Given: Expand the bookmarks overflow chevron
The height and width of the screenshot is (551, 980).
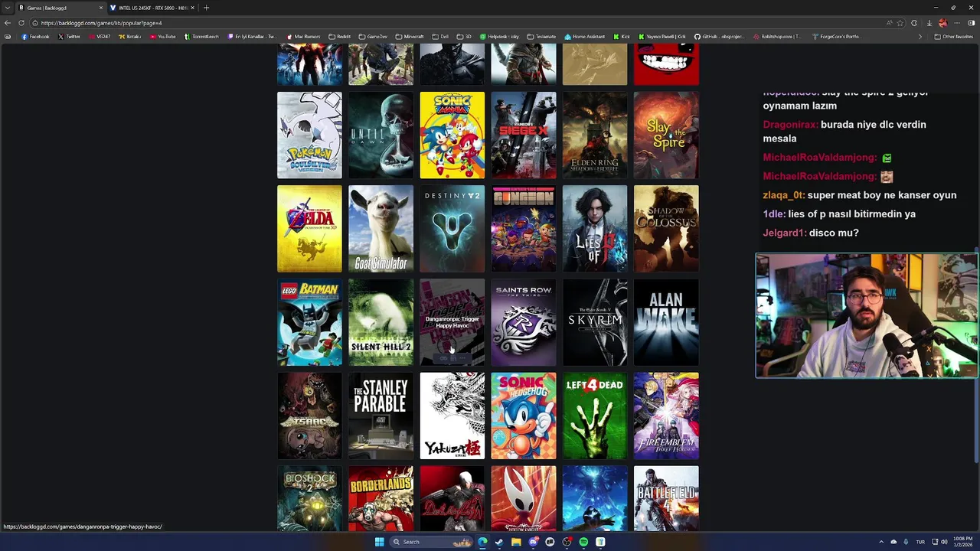Looking at the screenshot, I should point(920,37).
